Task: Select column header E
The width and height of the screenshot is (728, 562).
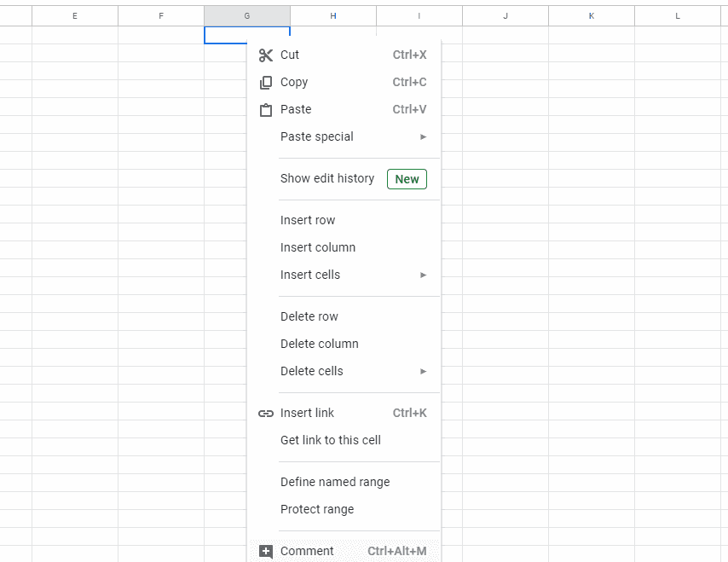Action: pyautogui.click(x=75, y=16)
